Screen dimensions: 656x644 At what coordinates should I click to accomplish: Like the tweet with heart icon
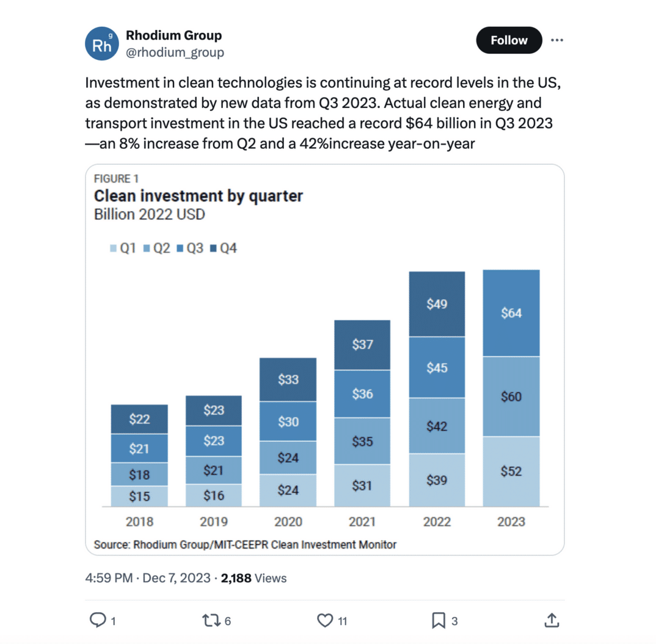click(x=325, y=620)
